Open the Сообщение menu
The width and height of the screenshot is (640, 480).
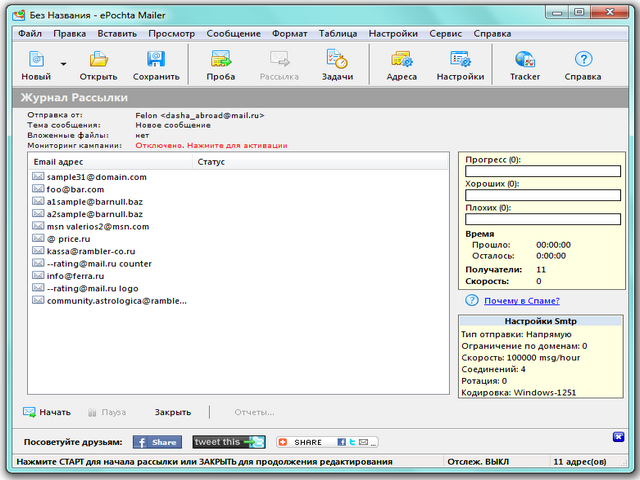pos(233,33)
